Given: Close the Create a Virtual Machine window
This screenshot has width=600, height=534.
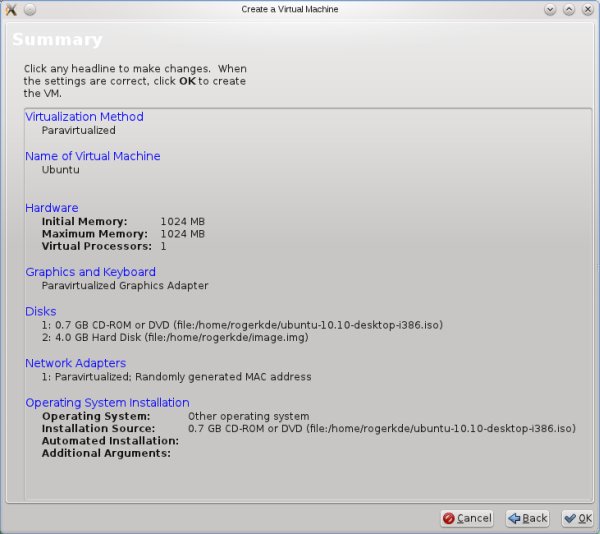Looking at the screenshot, I should (587, 9).
